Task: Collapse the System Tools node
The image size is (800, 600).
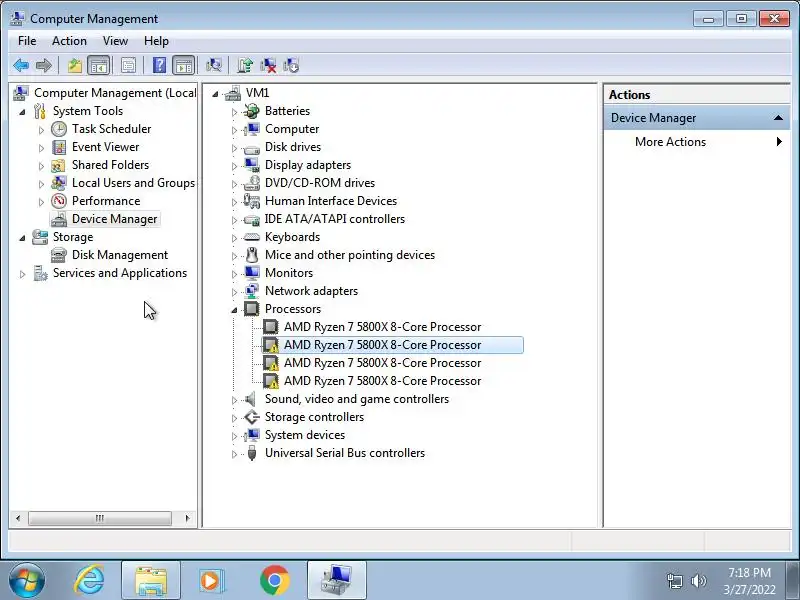Action: pyautogui.click(x=22, y=112)
